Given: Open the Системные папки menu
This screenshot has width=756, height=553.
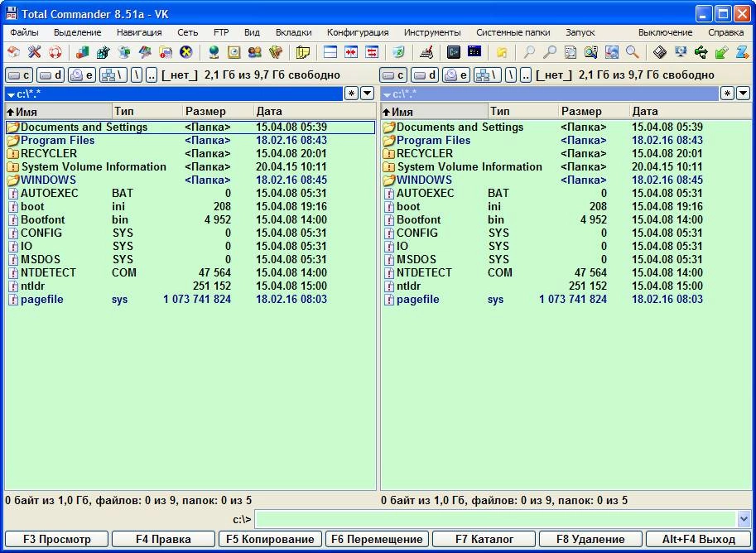Looking at the screenshot, I should pyautogui.click(x=513, y=33).
